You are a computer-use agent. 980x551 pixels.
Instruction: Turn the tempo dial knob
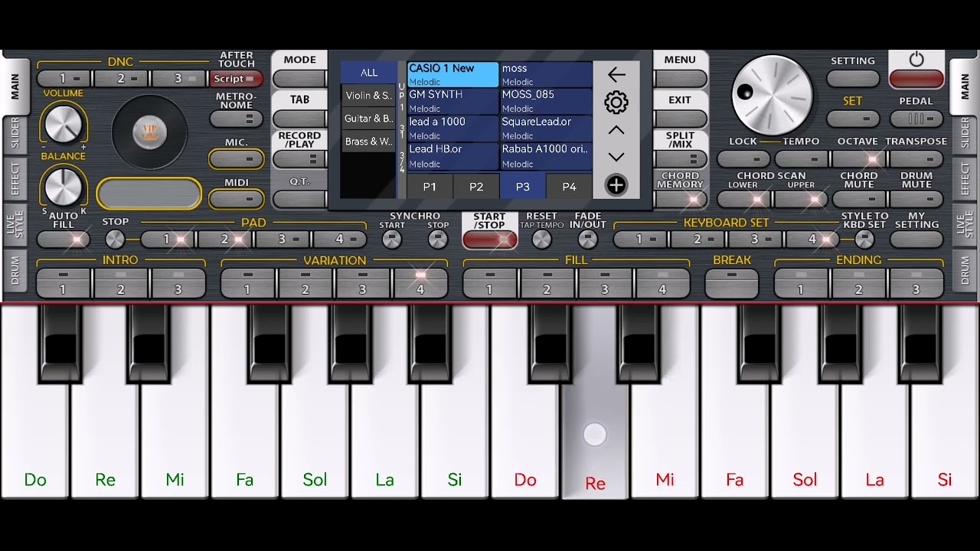tap(772, 95)
